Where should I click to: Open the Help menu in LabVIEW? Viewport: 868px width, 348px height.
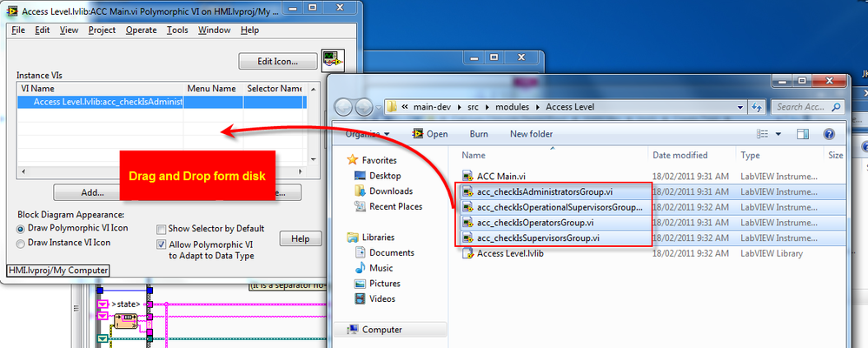249,30
